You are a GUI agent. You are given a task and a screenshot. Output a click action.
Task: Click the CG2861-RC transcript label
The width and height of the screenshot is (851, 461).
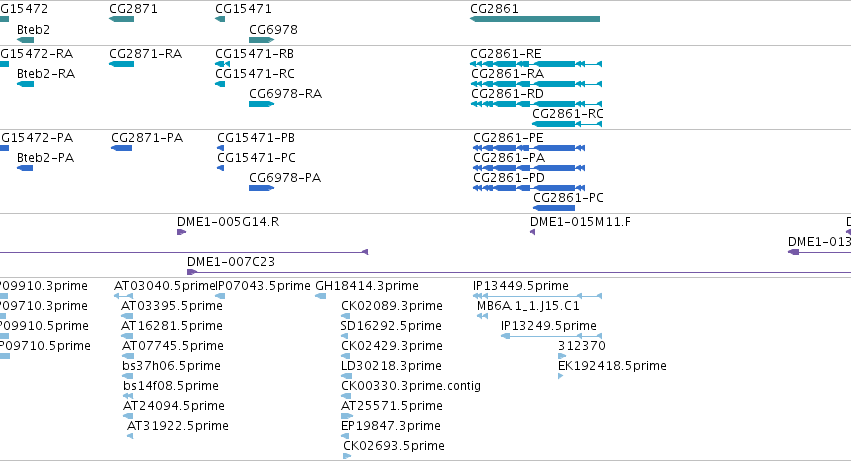click(568, 114)
